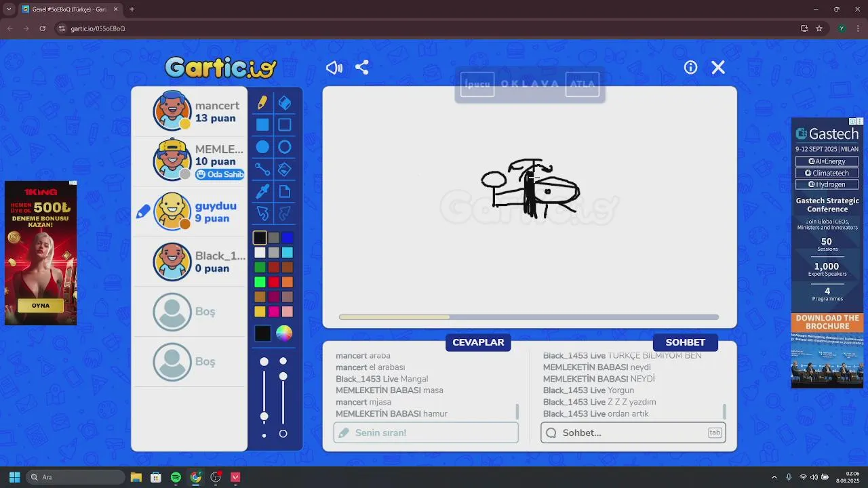The width and height of the screenshot is (868, 488).
Task: Click the chat list scrollbar
Action: click(x=725, y=411)
